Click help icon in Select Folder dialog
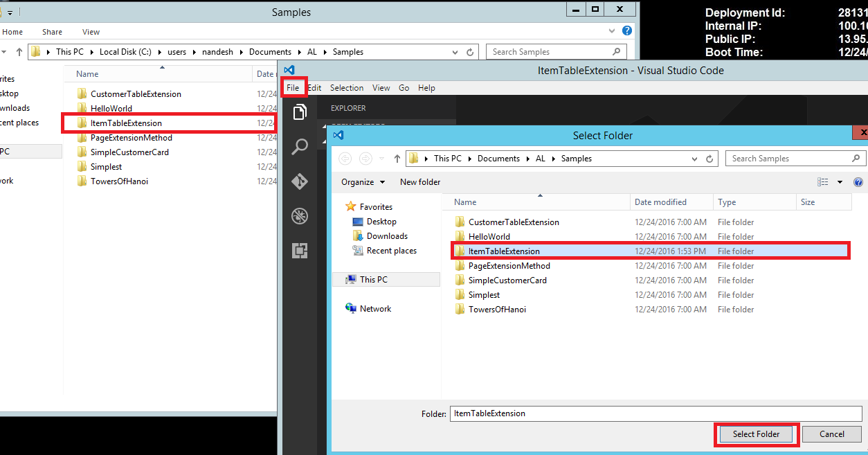The width and height of the screenshot is (868, 455). tap(858, 182)
